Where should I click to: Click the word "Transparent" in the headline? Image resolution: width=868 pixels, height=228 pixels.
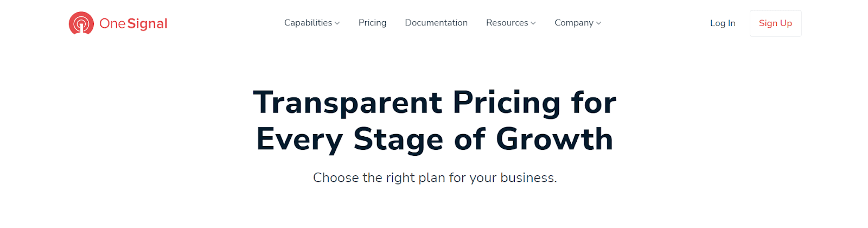point(348,103)
